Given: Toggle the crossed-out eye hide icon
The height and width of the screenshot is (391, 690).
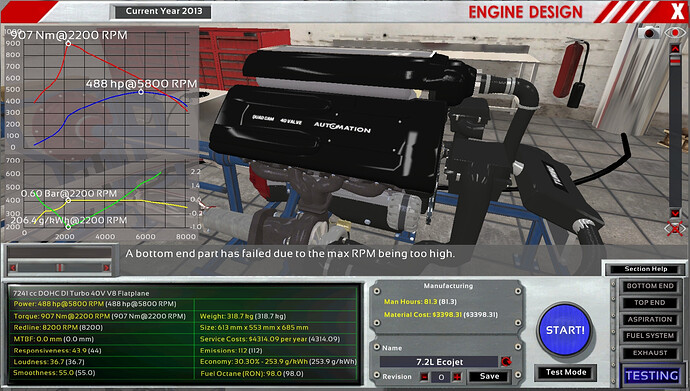Looking at the screenshot, I should 675,228.
